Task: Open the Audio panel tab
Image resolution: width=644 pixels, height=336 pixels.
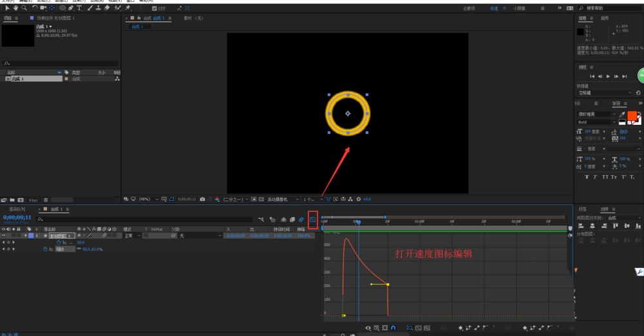Action: 605,19
